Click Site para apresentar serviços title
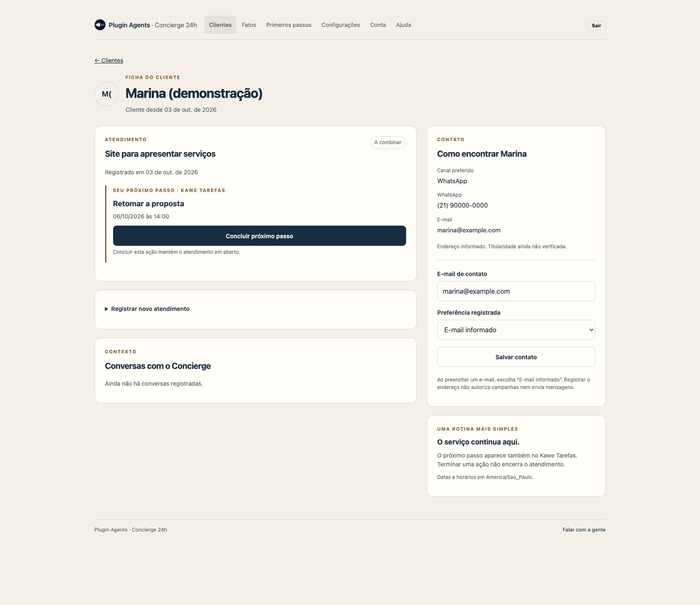The height and width of the screenshot is (605, 700). click(160, 154)
